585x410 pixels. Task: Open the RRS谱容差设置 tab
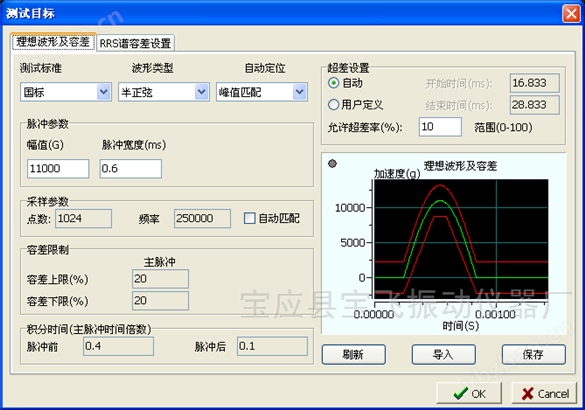tap(135, 43)
